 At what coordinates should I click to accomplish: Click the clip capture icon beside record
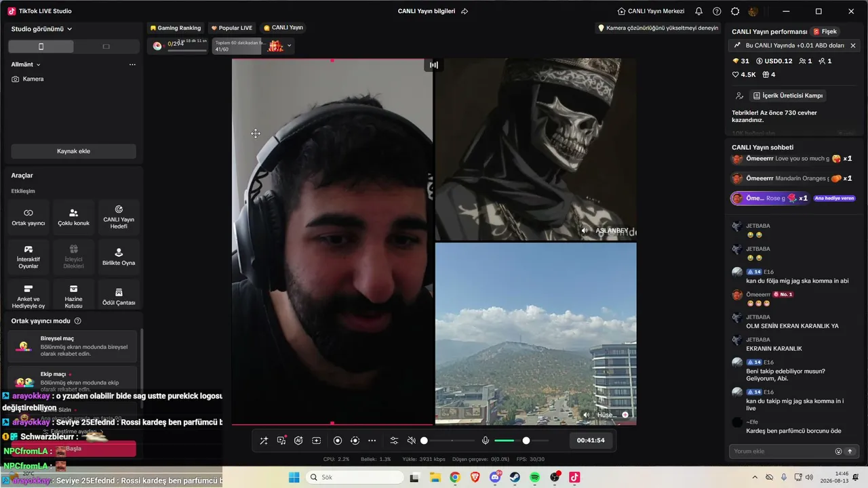pos(355,441)
